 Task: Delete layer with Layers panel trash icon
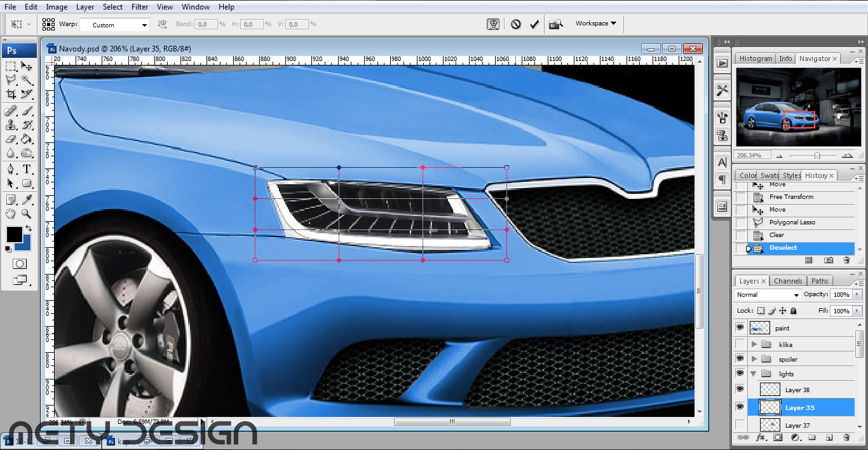pyautogui.click(x=846, y=438)
